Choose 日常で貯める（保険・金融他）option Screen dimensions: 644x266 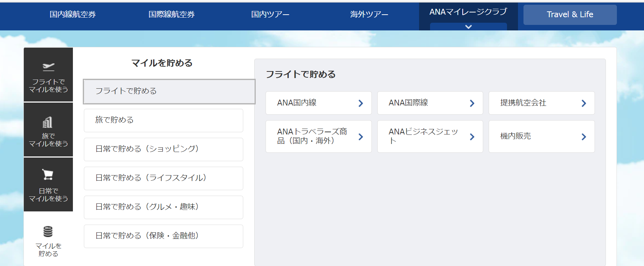163,236
